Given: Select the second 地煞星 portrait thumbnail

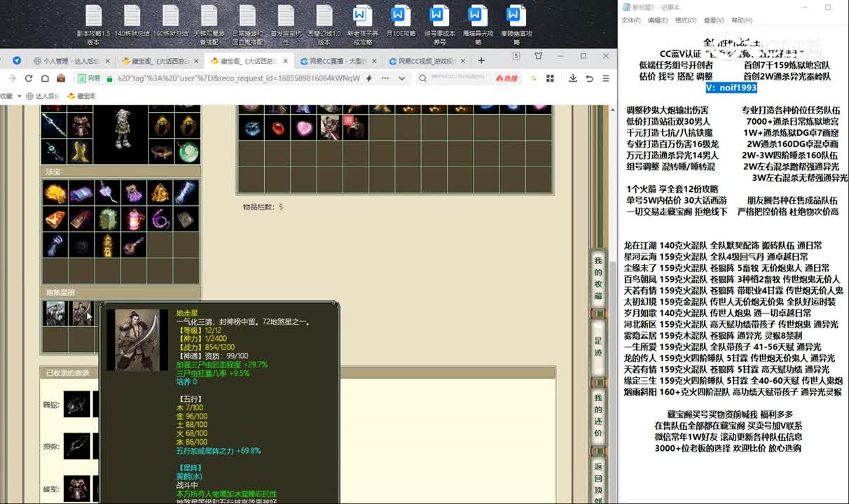Looking at the screenshot, I should 81,313.
